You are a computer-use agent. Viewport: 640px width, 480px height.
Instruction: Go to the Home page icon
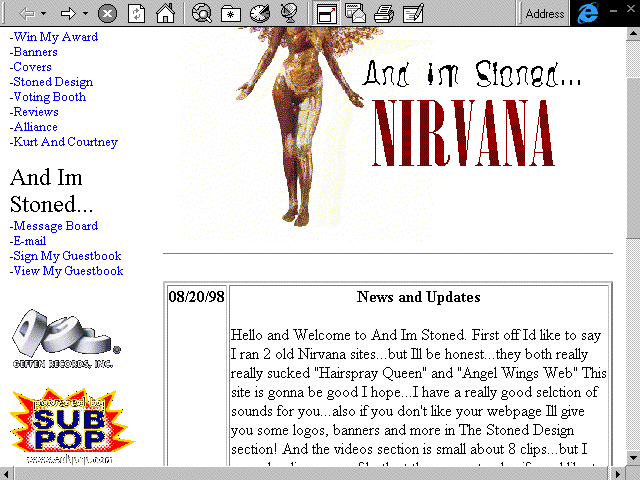point(165,13)
